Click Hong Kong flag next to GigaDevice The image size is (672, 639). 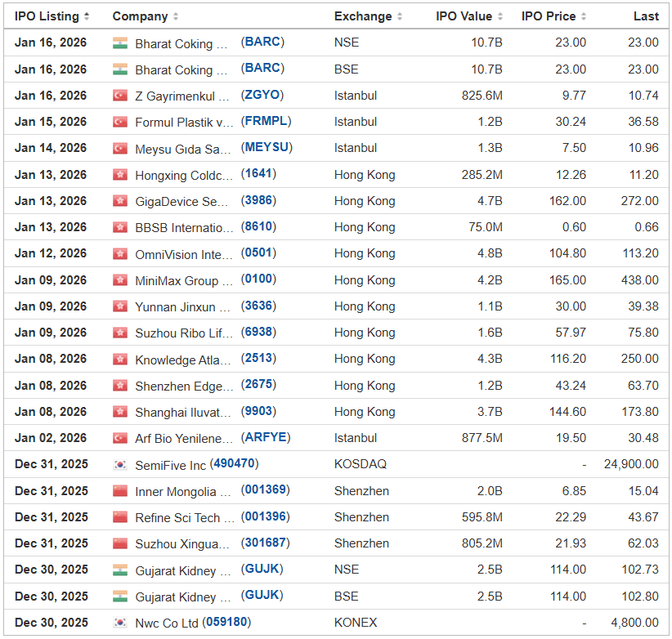click(x=120, y=200)
